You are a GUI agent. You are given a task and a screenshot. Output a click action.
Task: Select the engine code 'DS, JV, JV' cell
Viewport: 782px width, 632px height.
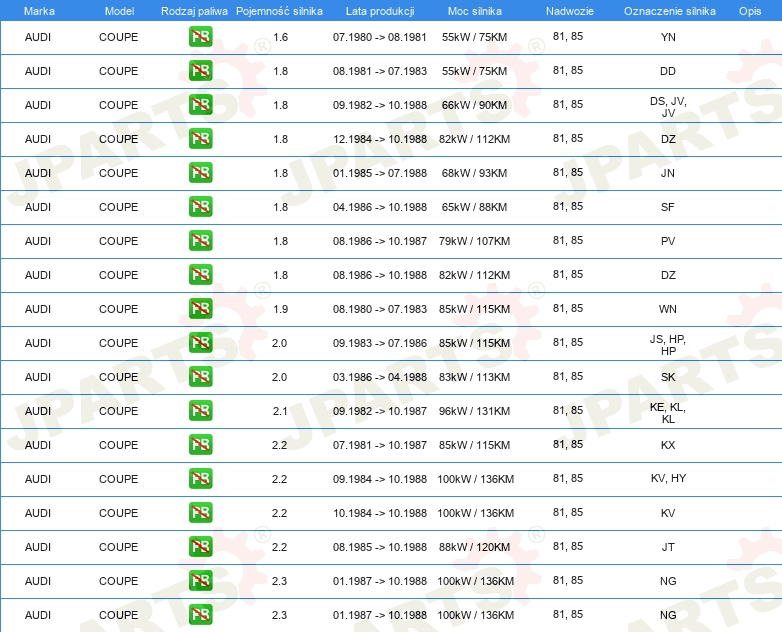pos(668,107)
